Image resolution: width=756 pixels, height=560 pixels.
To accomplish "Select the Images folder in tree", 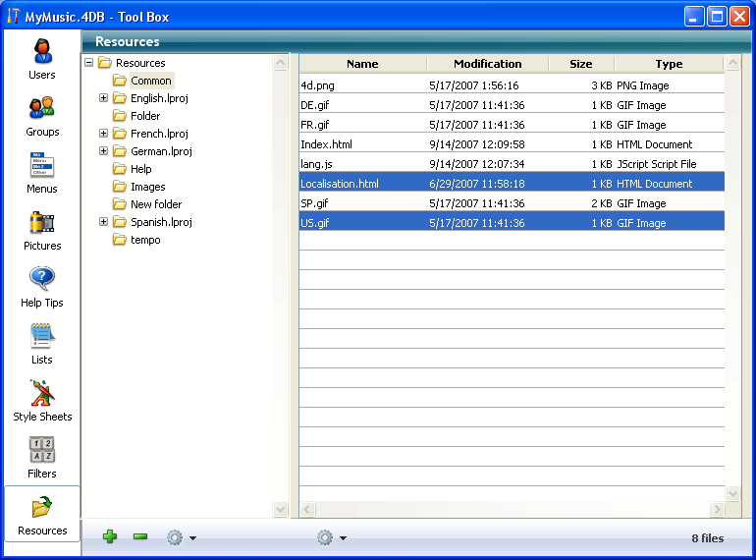I will pos(147,187).
